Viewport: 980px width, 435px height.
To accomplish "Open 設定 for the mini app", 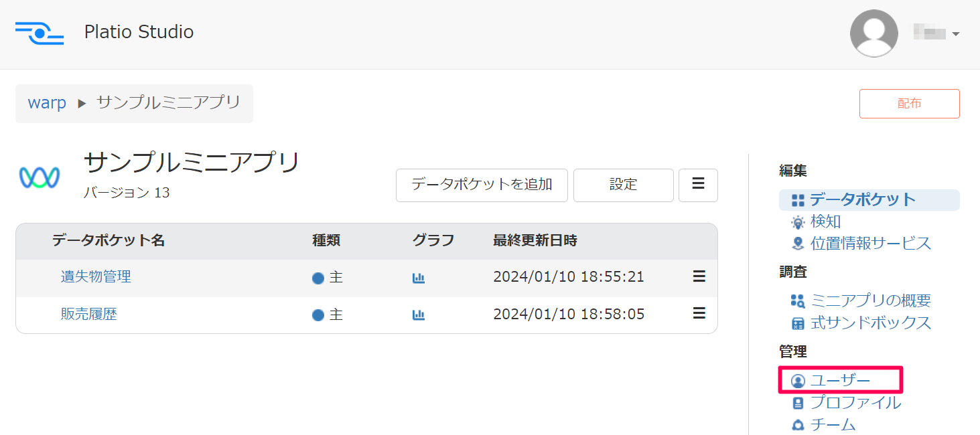I will tap(623, 185).
